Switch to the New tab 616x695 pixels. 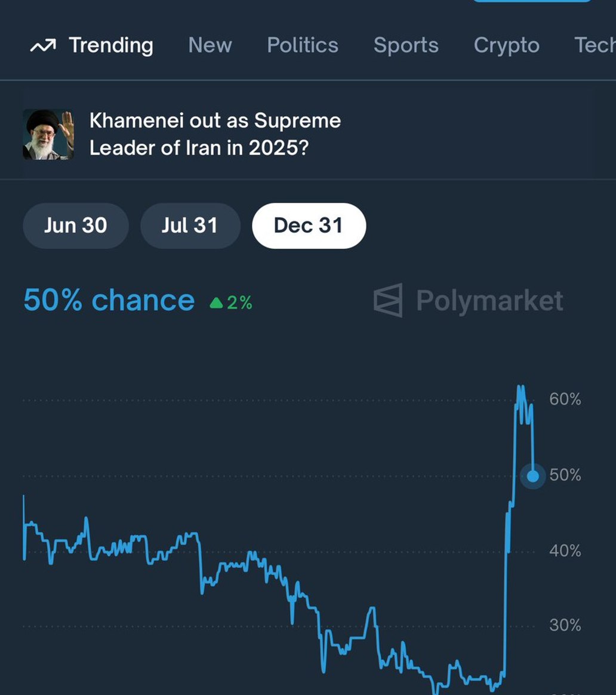click(210, 45)
